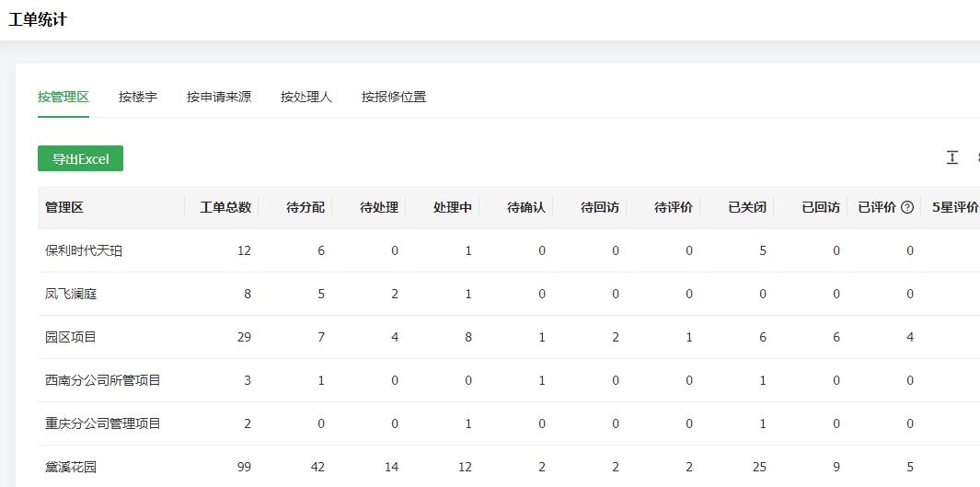Click the 处理中 column header
Screen dimensions: 980x487
point(453,207)
